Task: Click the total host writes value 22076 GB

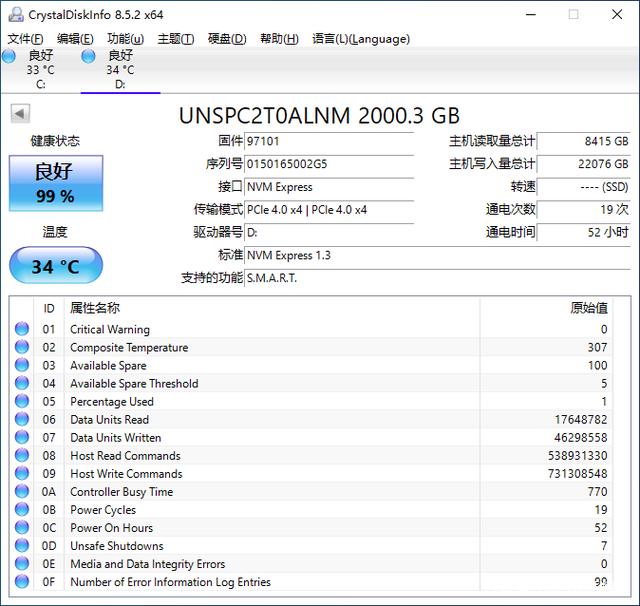Action: 584,164
